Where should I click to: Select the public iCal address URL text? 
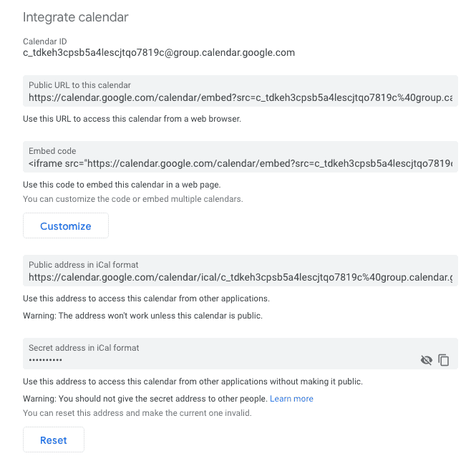[241, 278]
